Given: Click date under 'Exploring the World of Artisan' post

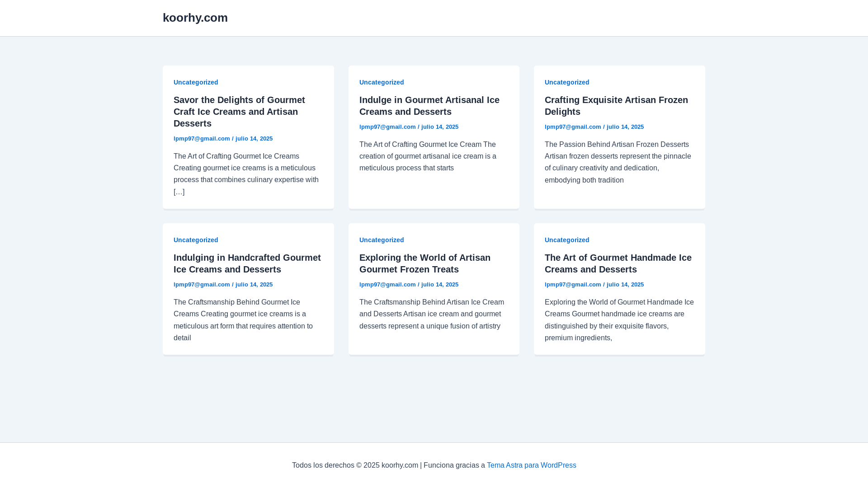Looking at the screenshot, I should [x=440, y=285].
